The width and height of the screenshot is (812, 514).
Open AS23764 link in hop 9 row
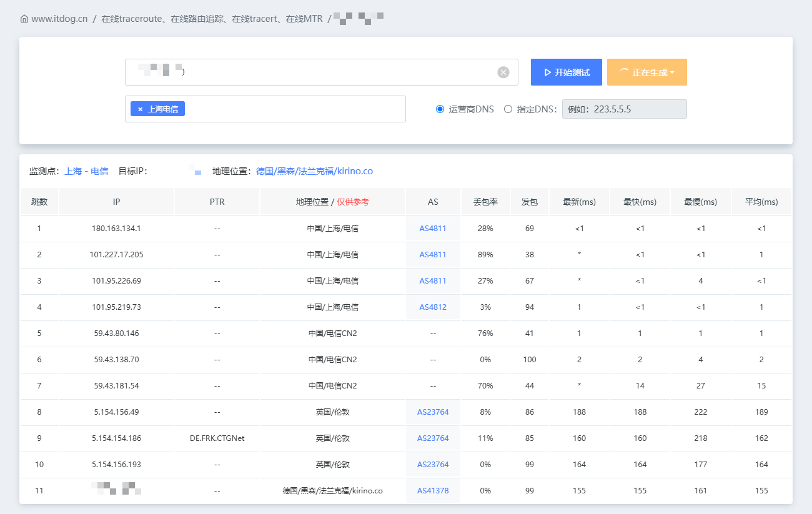click(x=433, y=438)
